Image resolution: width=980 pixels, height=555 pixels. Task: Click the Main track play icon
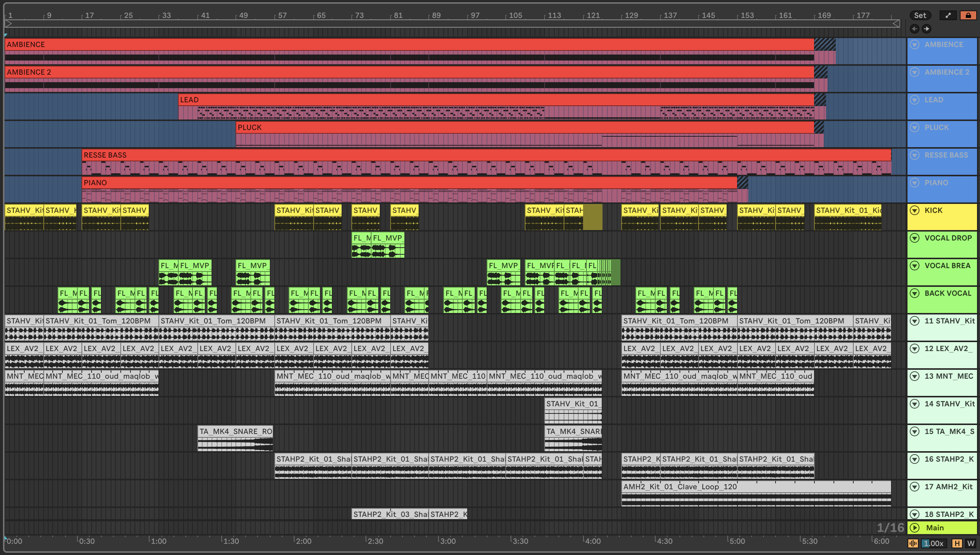[x=915, y=528]
